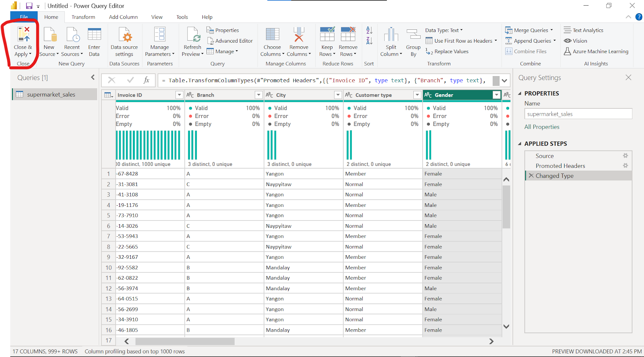644x357 pixels.
Task: Open Gender column filter dropdown
Action: 496,95
